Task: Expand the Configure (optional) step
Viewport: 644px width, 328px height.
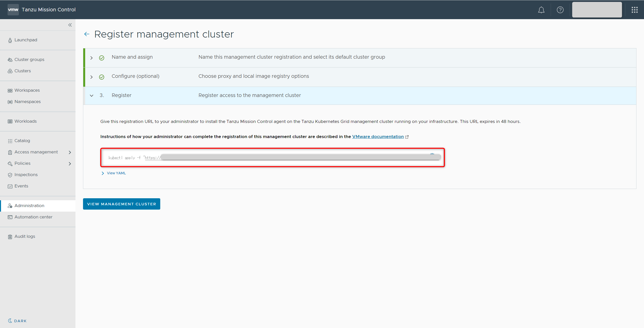Action: click(x=92, y=77)
